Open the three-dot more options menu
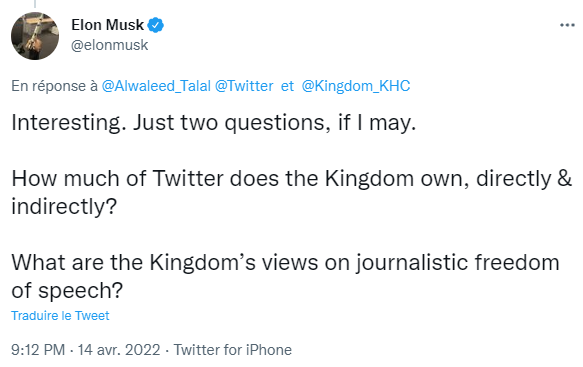The width and height of the screenshot is (583, 367). (x=567, y=25)
